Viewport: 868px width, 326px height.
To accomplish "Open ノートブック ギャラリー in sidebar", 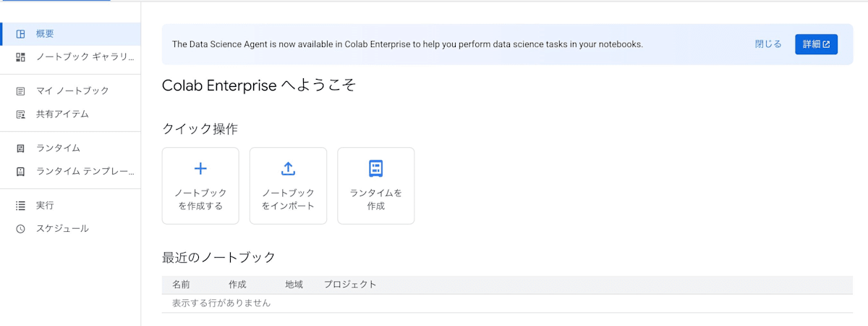I will coord(70,57).
